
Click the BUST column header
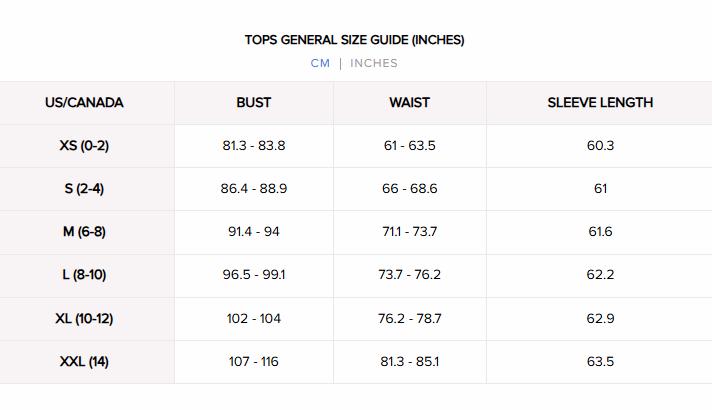tap(254, 102)
